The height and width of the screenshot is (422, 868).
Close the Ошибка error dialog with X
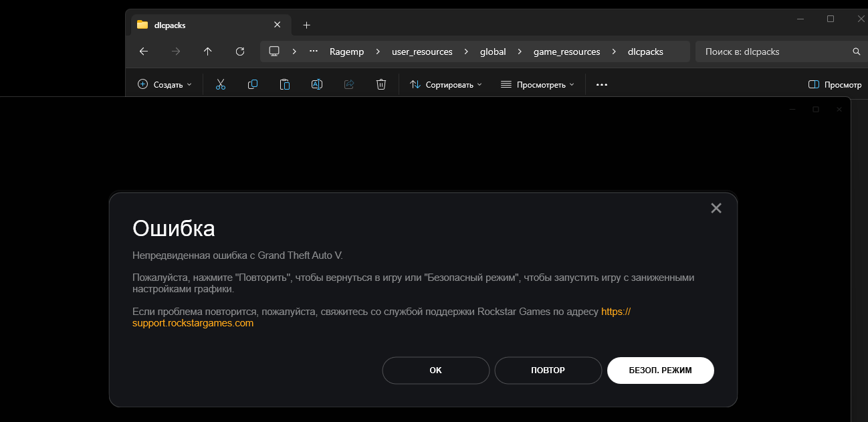(x=716, y=208)
